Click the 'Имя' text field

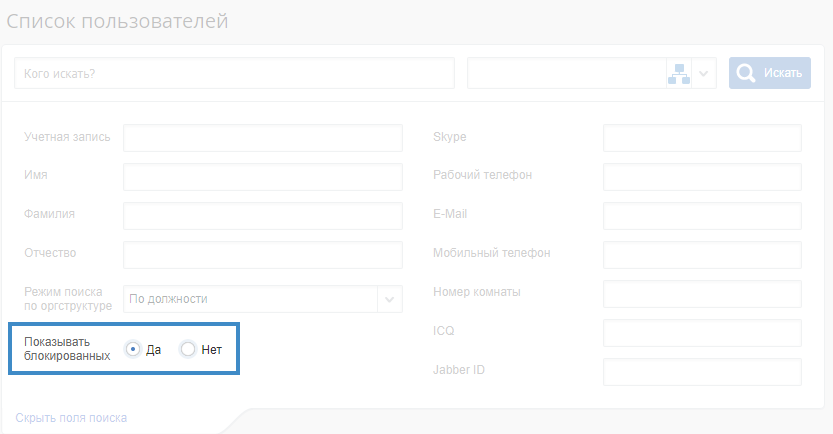tap(262, 177)
